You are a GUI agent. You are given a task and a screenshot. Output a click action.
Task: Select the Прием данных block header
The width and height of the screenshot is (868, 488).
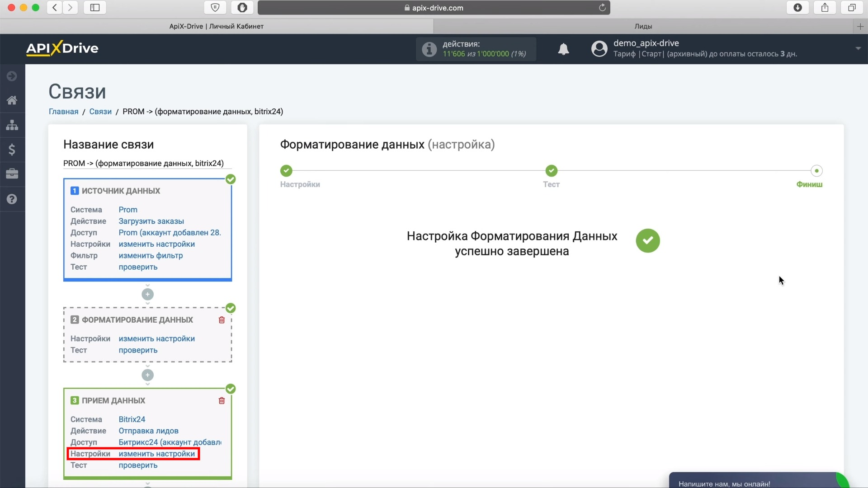(113, 401)
